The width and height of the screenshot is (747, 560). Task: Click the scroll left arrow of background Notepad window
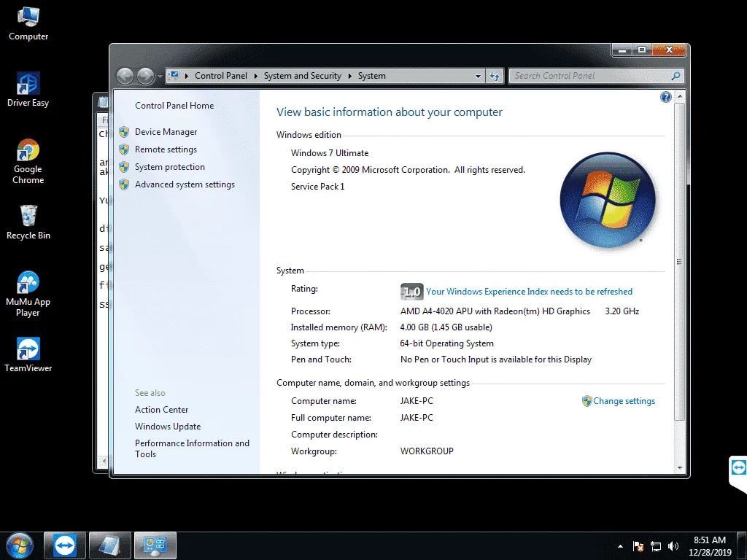click(104, 461)
